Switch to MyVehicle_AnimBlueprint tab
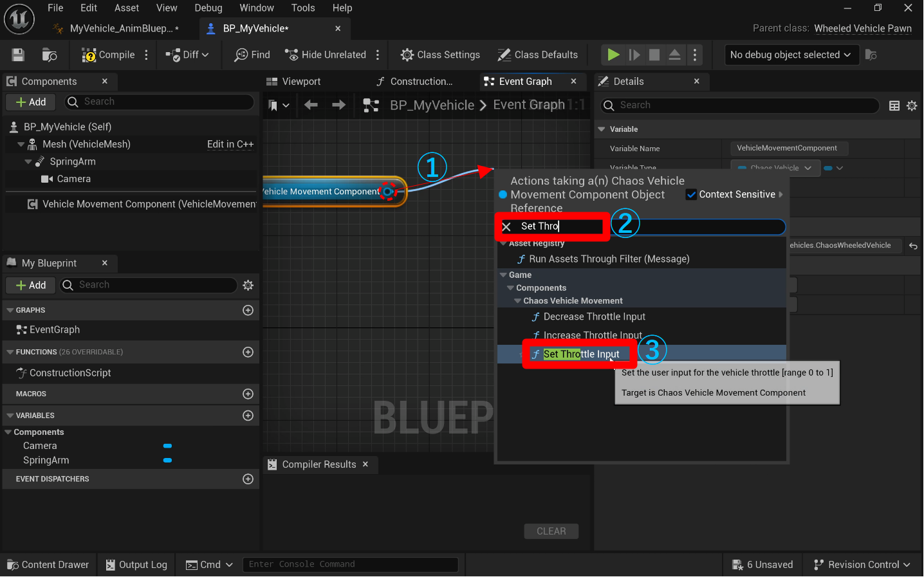The image size is (924, 577). click(x=121, y=28)
